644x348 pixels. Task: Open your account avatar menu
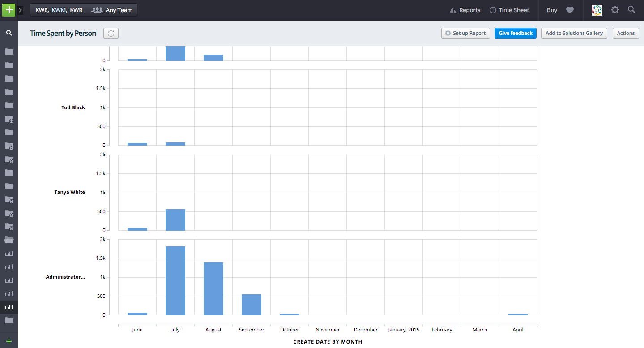click(x=597, y=10)
